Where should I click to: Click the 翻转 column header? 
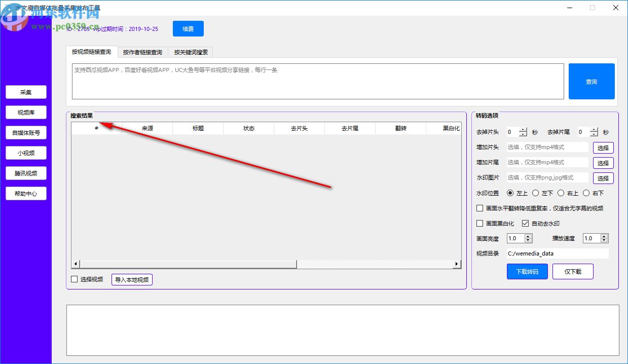tap(401, 128)
